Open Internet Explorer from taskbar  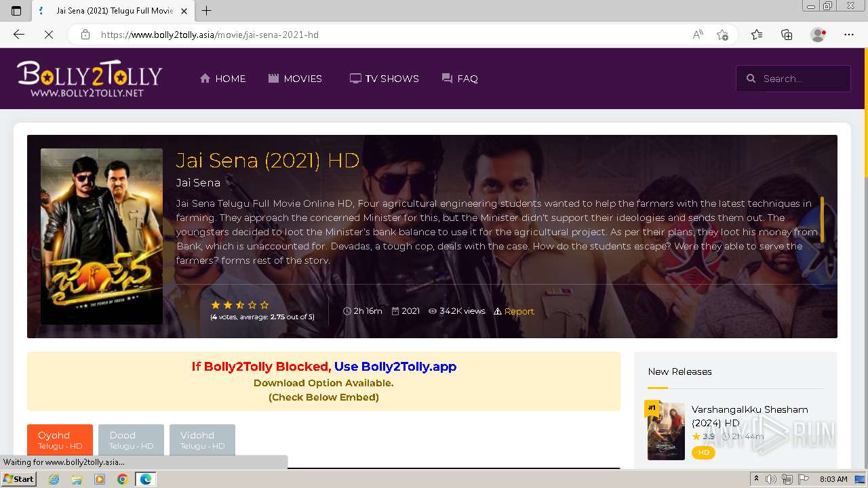(x=54, y=479)
